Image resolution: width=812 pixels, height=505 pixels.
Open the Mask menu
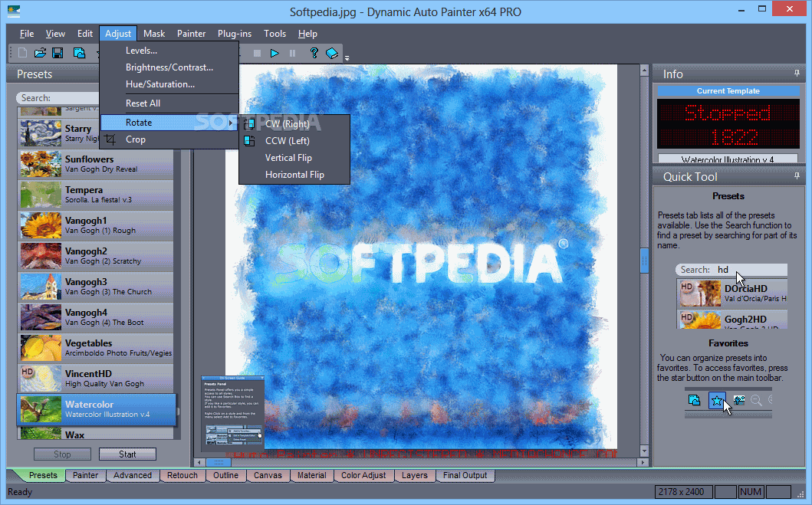click(154, 34)
